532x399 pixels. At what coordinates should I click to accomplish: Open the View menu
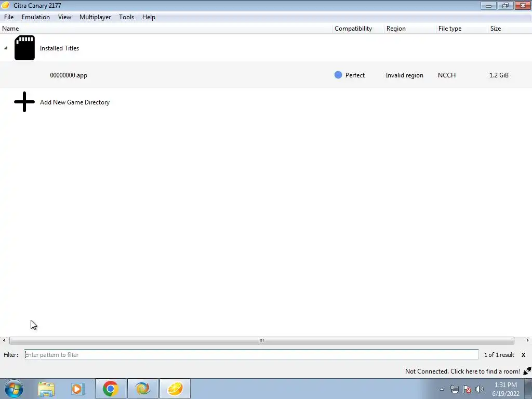click(x=64, y=17)
